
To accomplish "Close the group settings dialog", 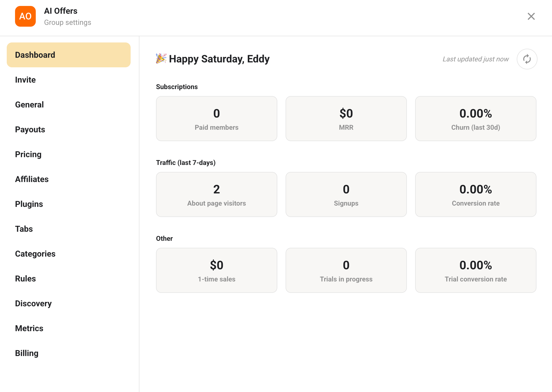I will pos(531,16).
